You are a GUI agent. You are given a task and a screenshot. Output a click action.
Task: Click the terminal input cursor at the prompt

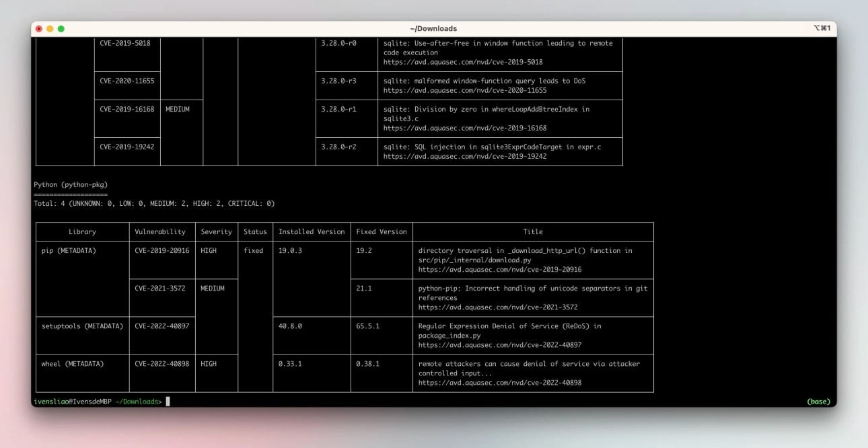(x=167, y=401)
